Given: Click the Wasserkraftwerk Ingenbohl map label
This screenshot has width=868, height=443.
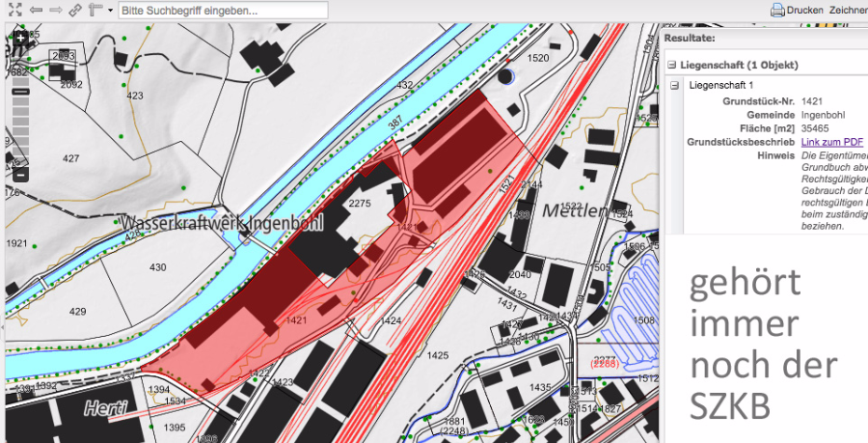Looking at the screenshot, I should tap(221, 222).
